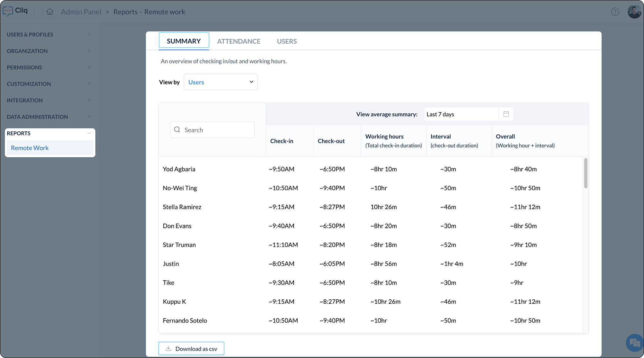This screenshot has height=358, width=644.
Task: Click the table's vertical scrollbar
Action: 586,173
